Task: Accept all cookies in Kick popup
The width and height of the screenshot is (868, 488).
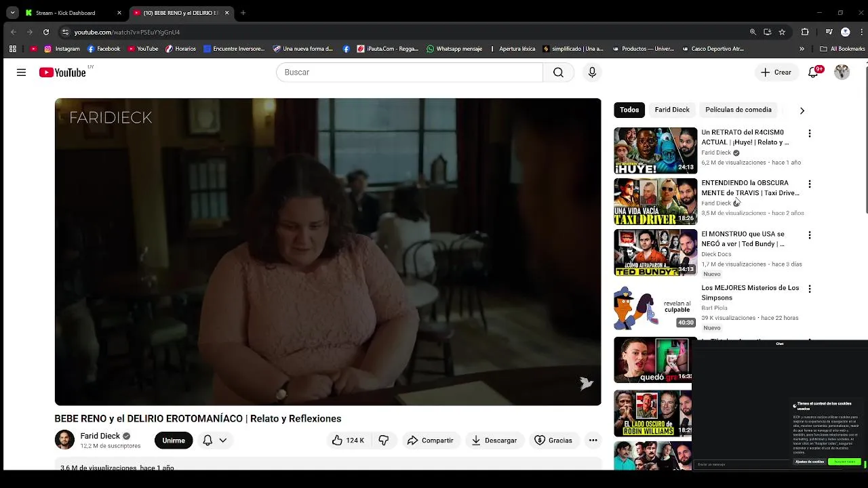Action: coord(844,462)
